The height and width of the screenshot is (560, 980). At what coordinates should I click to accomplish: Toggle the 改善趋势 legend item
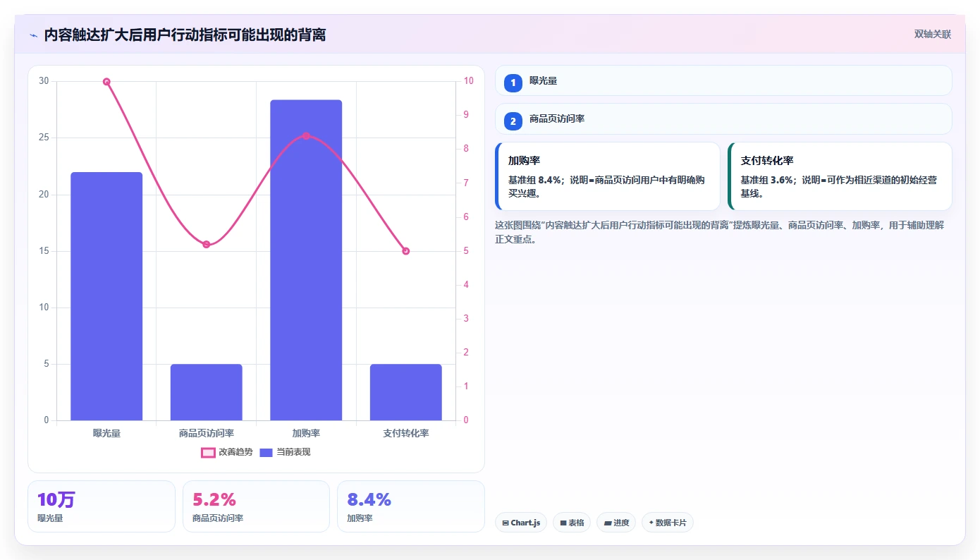click(x=227, y=452)
